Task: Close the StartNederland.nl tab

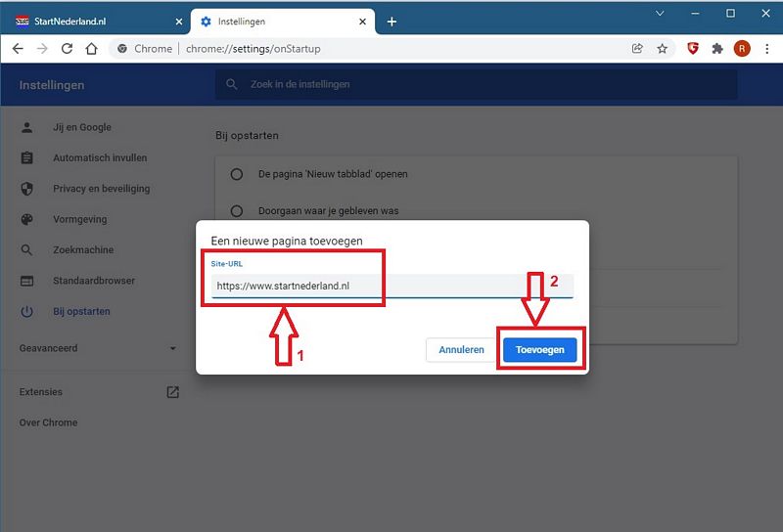Action: tap(179, 22)
